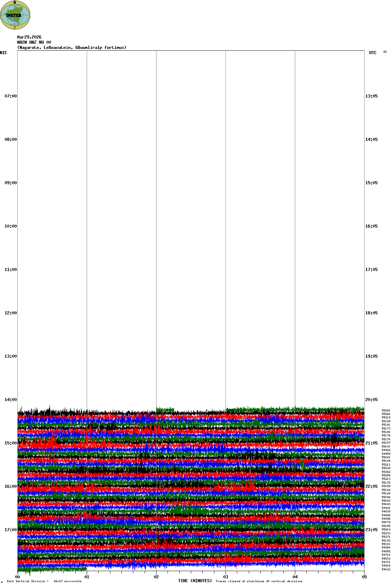
Task: Select the 15:00 local time marker
Action: 10,443
